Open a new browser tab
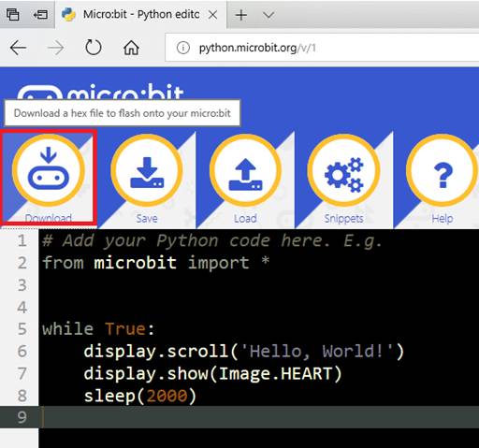This screenshot has width=479, height=448. tap(241, 15)
